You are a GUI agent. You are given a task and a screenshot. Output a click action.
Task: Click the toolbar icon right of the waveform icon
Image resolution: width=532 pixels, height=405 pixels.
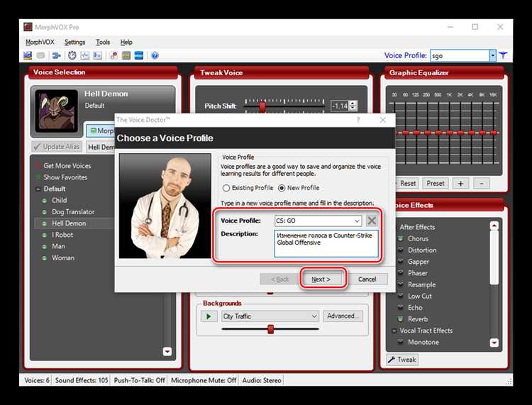(98, 55)
